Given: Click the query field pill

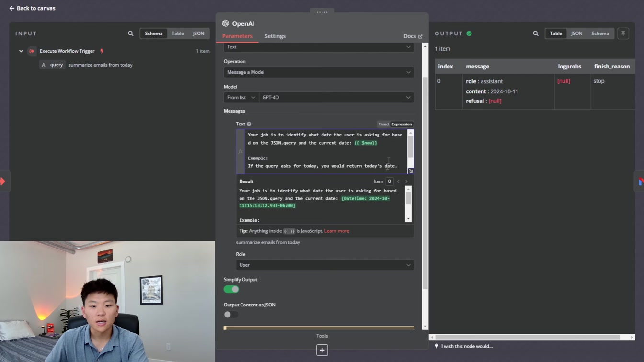Looking at the screenshot, I should coord(52,65).
